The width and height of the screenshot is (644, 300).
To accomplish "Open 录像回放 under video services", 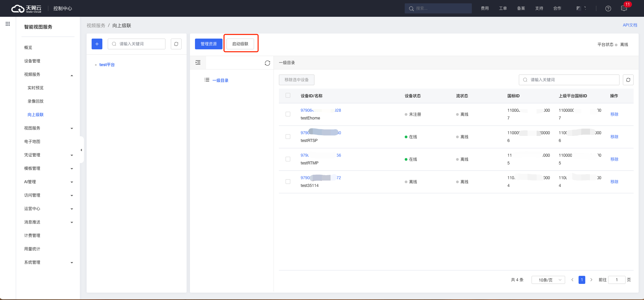I will (36, 101).
